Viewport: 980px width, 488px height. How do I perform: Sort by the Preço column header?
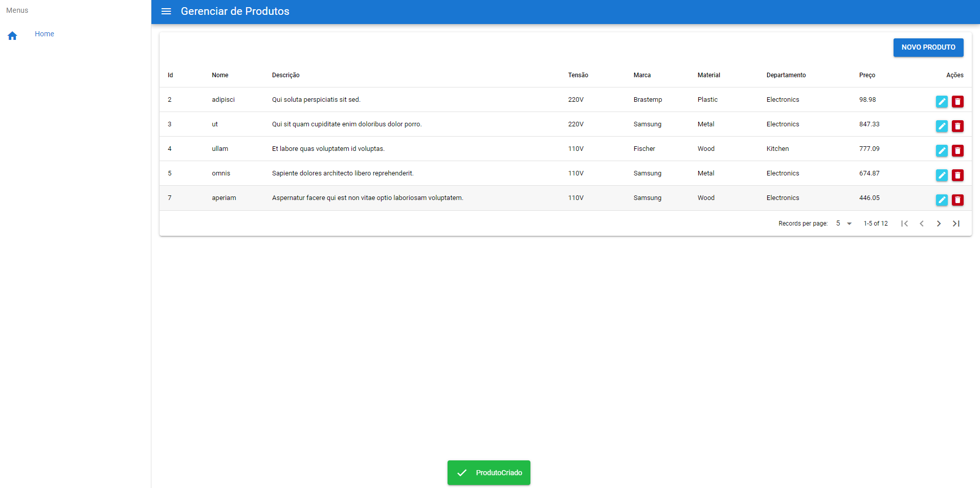click(x=867, y=75)
